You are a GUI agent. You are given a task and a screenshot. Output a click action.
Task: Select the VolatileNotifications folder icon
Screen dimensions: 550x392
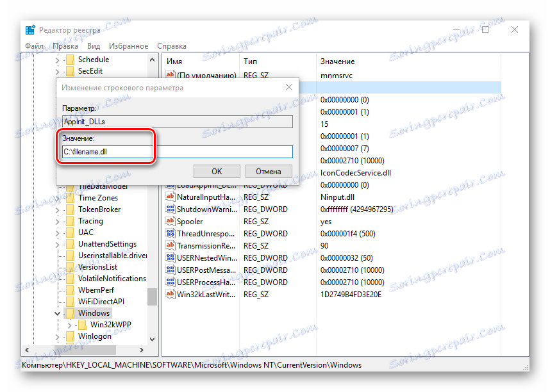pos(70,279)
